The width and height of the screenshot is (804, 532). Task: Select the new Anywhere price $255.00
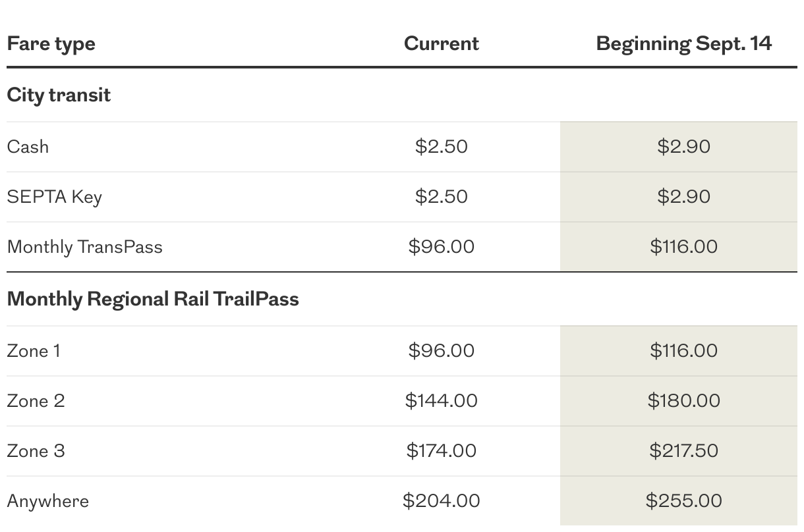[x=683, y=501]
